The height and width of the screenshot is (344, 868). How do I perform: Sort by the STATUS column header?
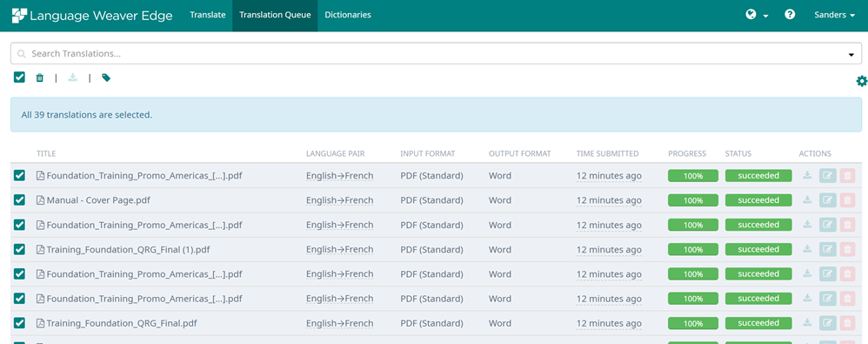(738, 153)
